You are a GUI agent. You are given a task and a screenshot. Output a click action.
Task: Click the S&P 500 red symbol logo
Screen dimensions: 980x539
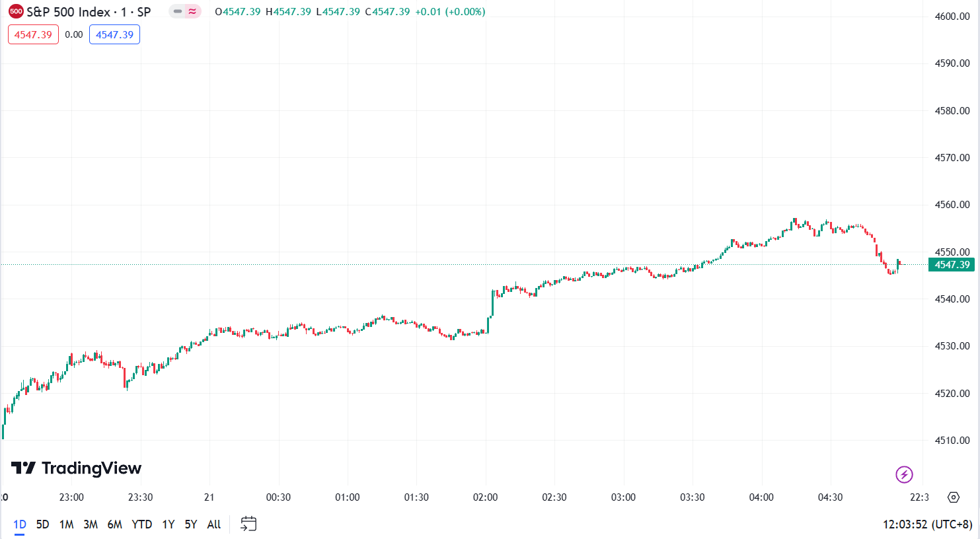pos(16,11)
